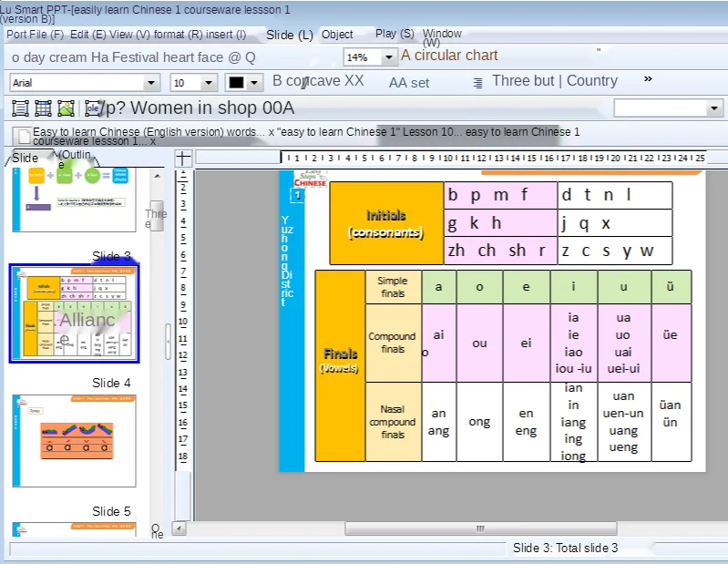
Task: Click the "Initials (consonants)" orange cell
Action: (x=386, y=223)
